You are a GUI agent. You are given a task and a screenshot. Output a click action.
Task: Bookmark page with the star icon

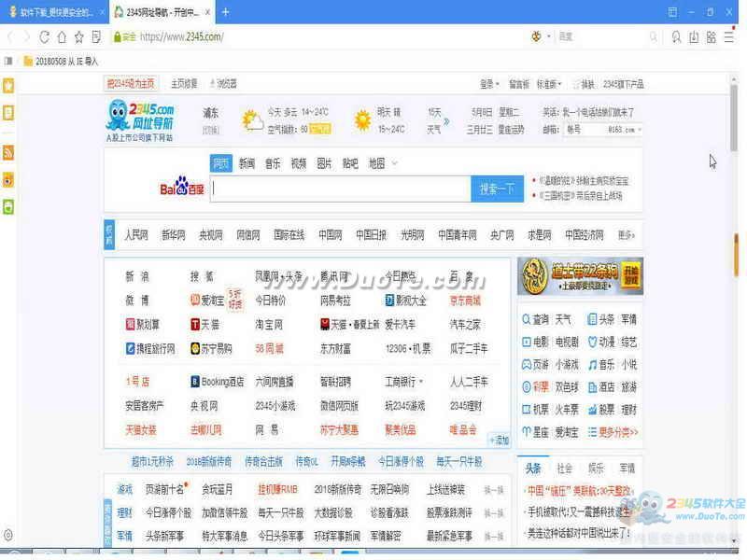coord(79,36)
